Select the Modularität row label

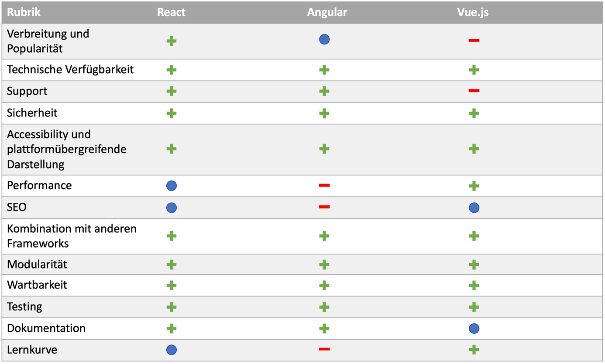coord(37,264)
